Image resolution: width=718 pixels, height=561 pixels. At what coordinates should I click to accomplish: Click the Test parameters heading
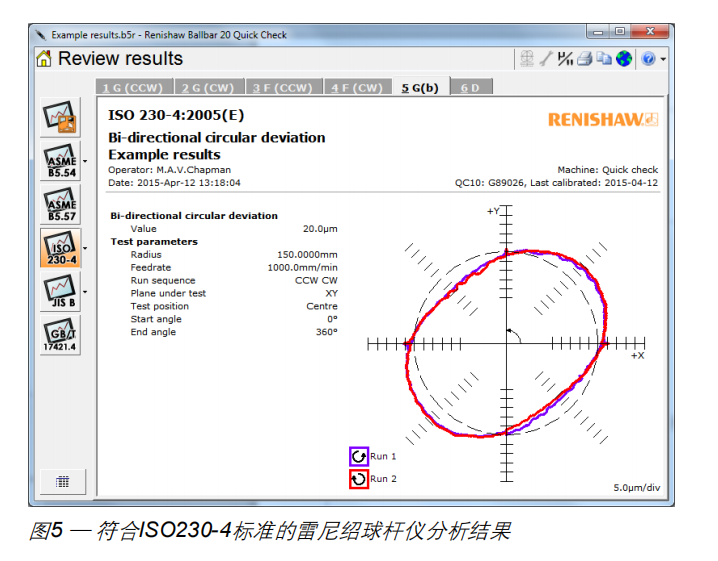[x=154, y=241]
